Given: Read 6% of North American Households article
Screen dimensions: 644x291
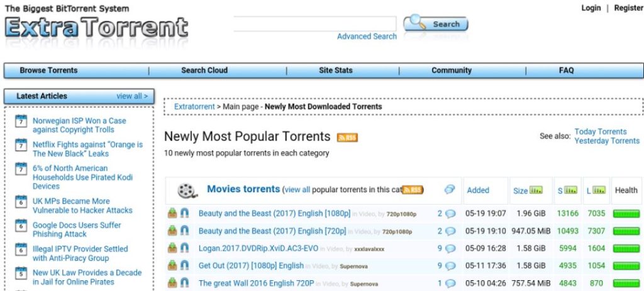Looking at the screenshot, I should point(82,178).
